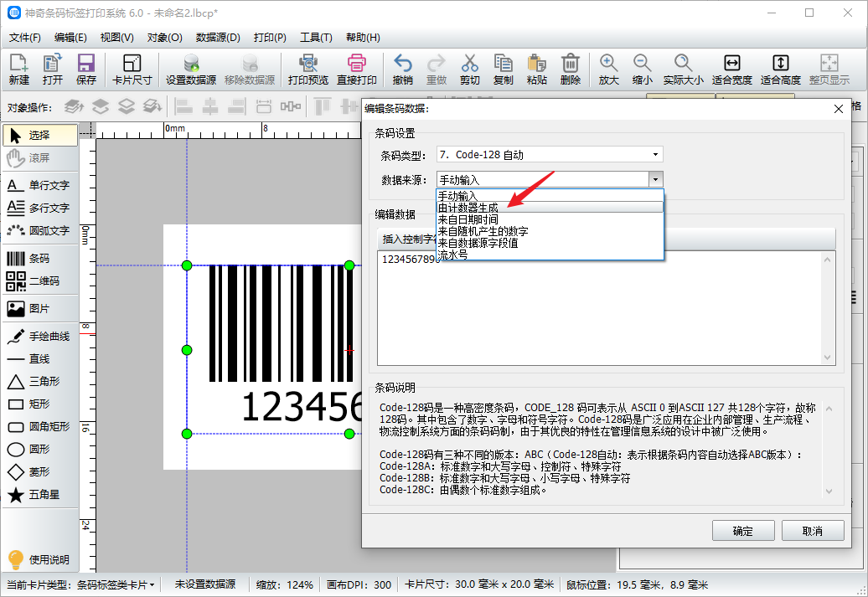This screenshot has width=868, height=597.
Task: Reset zoom using 实际大小
Action: 684,69
